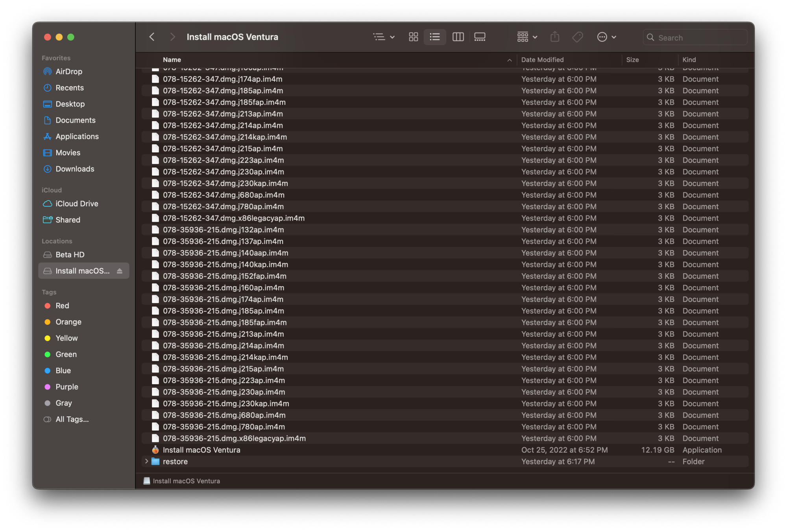The height and width of the screenshot is (532, 787).
Task: Filter by the Red tag
Action: pyautogui.click(x=83, y=306)
